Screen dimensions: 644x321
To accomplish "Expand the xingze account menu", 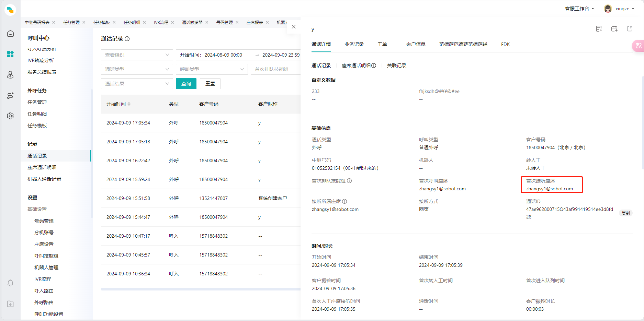I will click(x=625, y=9).
